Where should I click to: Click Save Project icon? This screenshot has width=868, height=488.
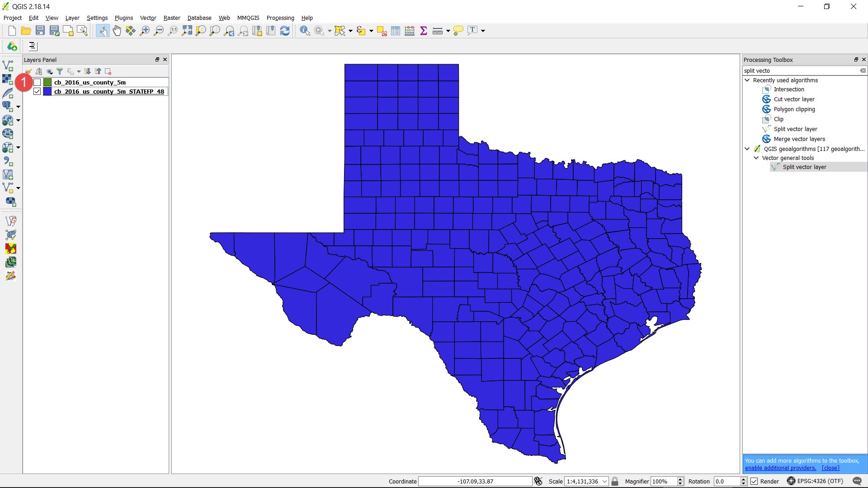[x=40, y=31]
